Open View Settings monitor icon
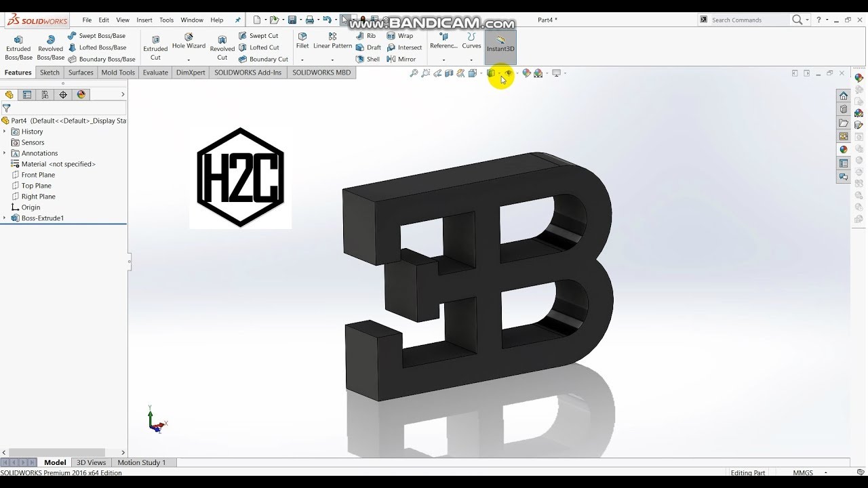The height and width of the screenshot is (488, 868). click(556, 73)
